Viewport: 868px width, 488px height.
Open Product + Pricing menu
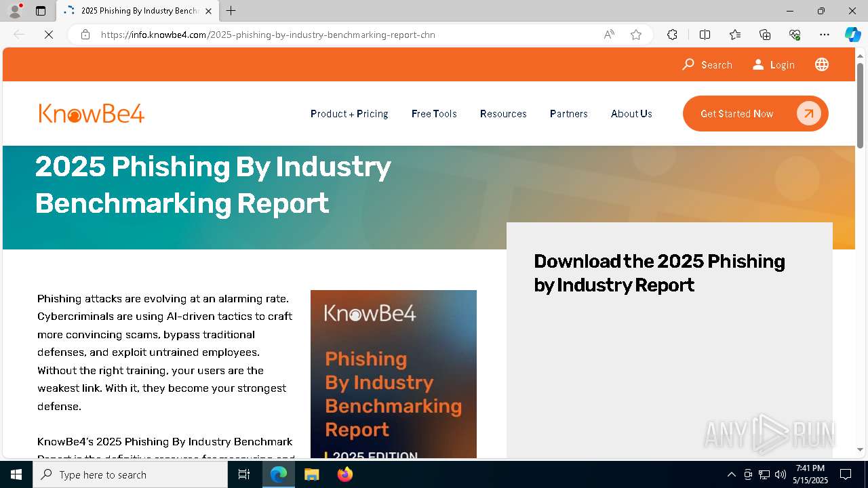pyautogui.click(x=349, y=114)
